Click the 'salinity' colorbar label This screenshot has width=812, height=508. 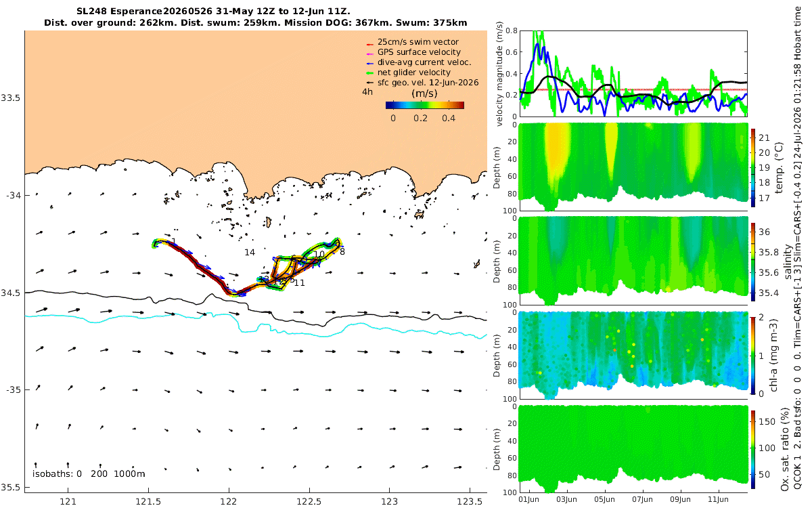[x=789, y=261]
